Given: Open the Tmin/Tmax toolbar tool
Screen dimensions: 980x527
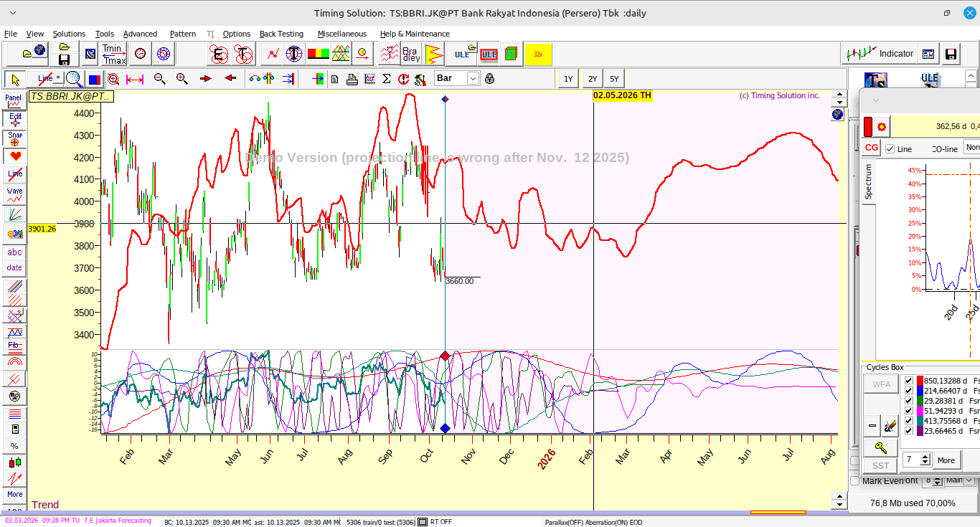Looking at the screenshot, I should click(x=113, y=54).
